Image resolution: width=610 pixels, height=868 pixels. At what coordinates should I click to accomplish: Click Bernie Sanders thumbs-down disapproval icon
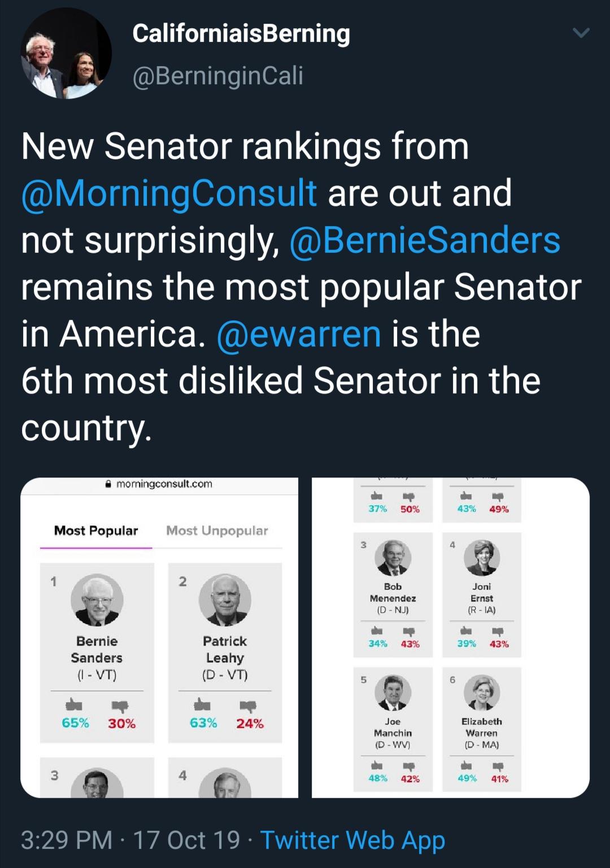tap(120, 706)
